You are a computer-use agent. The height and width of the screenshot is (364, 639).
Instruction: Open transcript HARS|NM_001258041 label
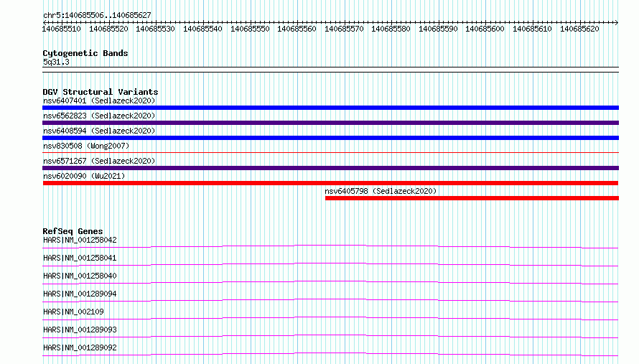pos(80,258)
